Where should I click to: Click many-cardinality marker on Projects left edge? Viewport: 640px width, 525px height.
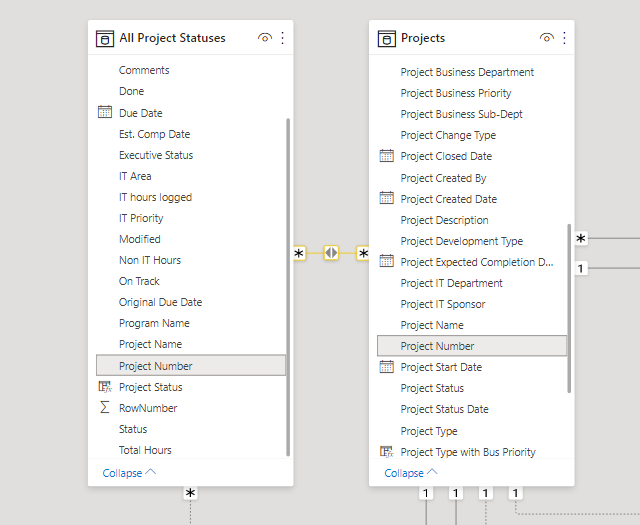coord(363,254)
